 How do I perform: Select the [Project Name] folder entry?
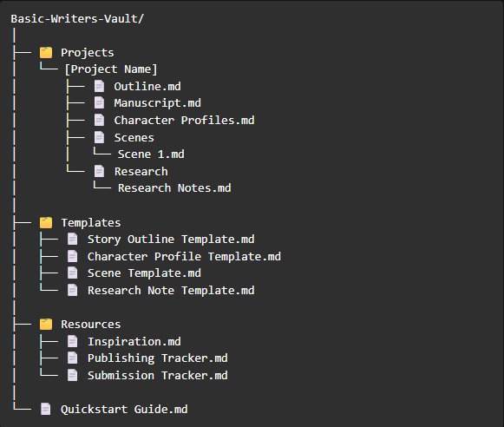111,69
